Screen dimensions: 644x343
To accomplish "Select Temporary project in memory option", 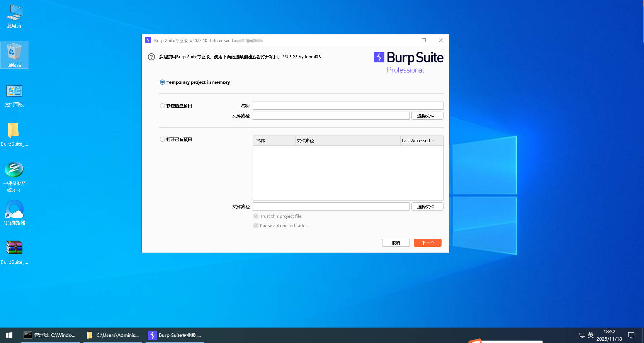I will [163, 82].
